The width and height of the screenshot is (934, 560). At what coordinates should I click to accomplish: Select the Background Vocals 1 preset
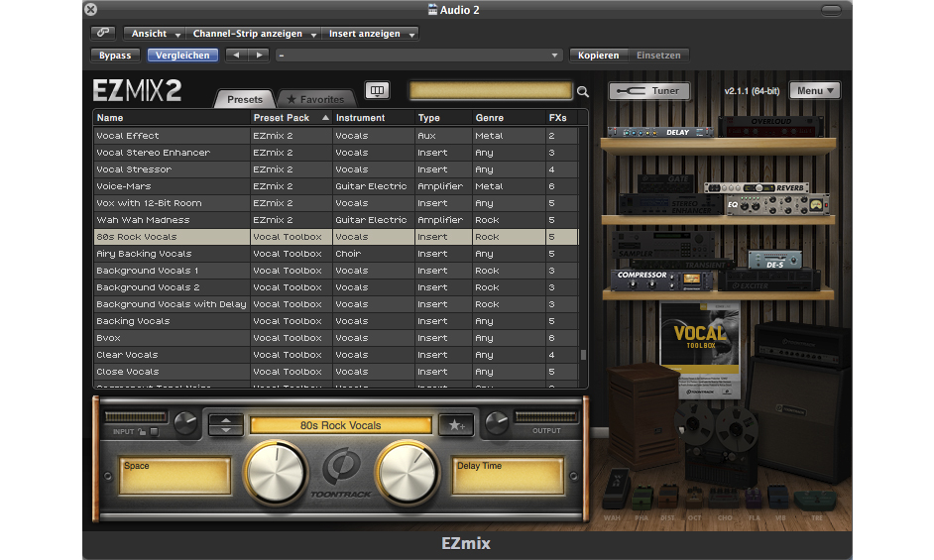(x=336, y=271)
